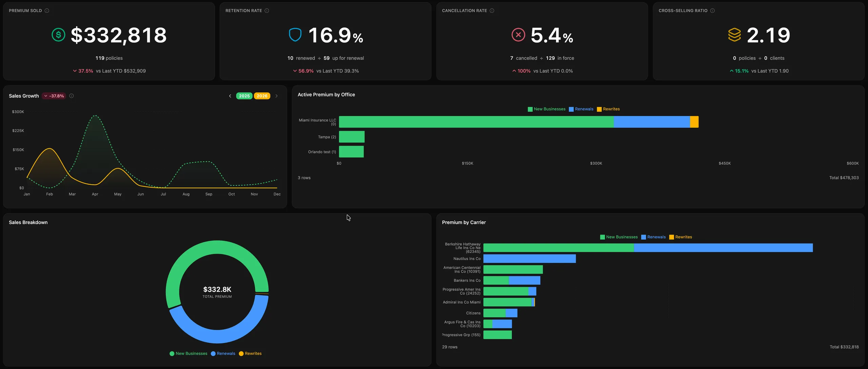Click the -37.8% sales growth badge

point(54,96)
